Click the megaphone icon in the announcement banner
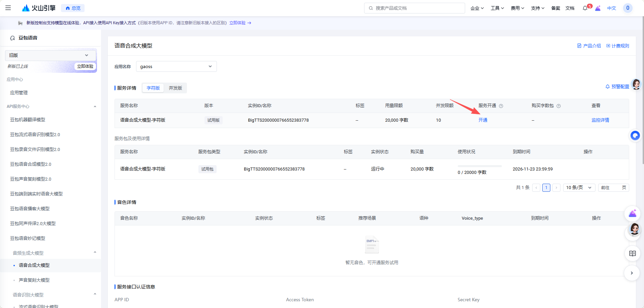644x308 pixels. (20, 23)
